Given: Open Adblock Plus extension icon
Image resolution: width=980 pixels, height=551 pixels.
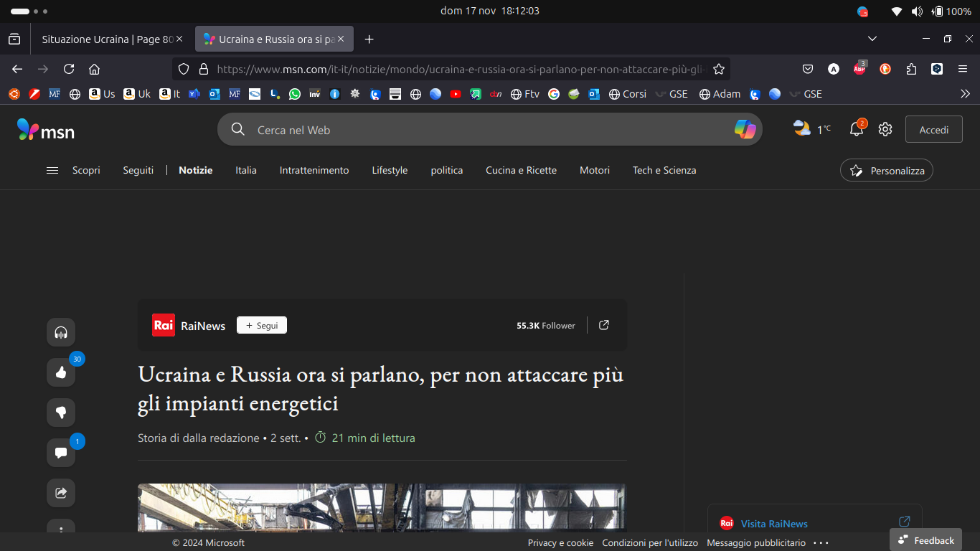Looking at the screenshot, I should click(x=859, y=69).
